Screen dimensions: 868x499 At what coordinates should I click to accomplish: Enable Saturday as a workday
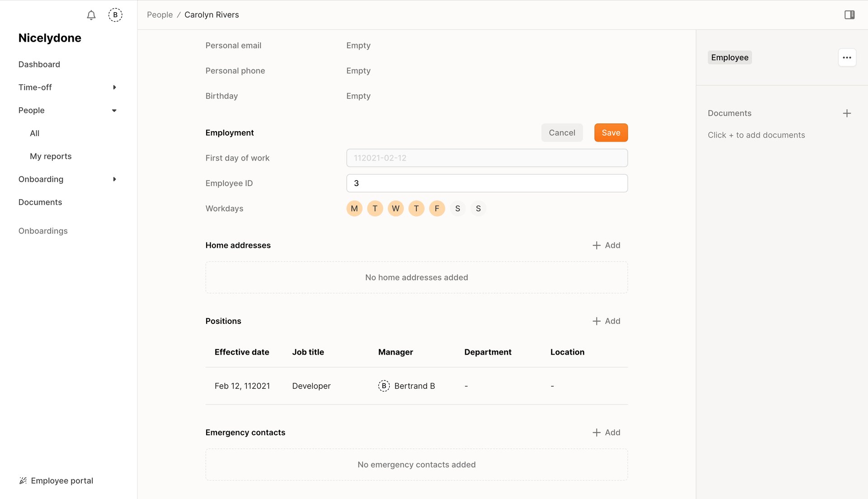click(458, 209)
